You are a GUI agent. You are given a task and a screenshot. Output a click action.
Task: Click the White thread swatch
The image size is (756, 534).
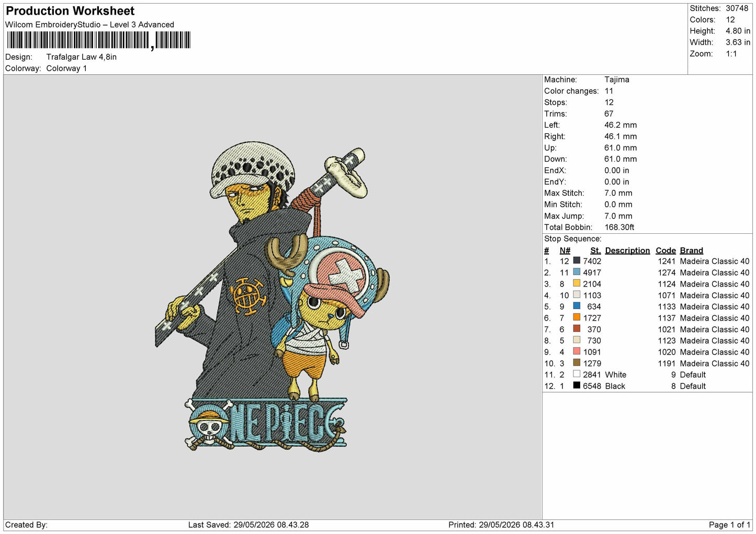click(577, 374)
